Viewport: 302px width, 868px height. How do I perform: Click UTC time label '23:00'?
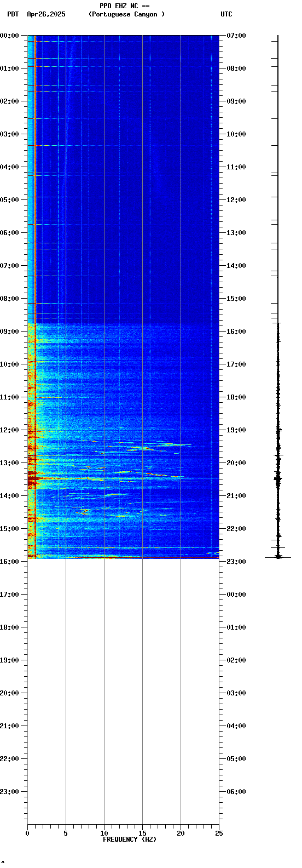236,562
